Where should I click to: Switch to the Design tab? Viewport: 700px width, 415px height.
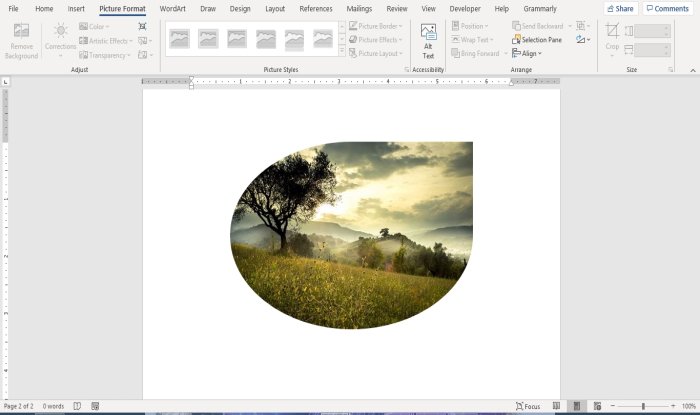point(240,8)
